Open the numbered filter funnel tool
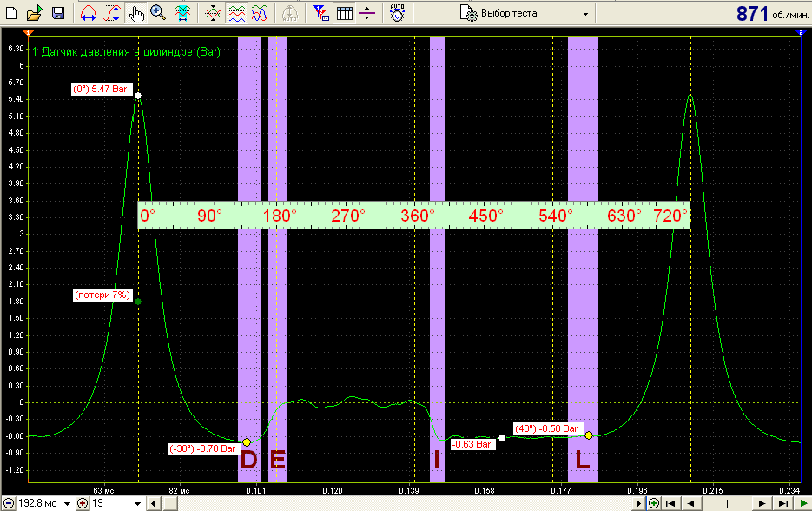812x511 pixels. [x=320, y=14]
